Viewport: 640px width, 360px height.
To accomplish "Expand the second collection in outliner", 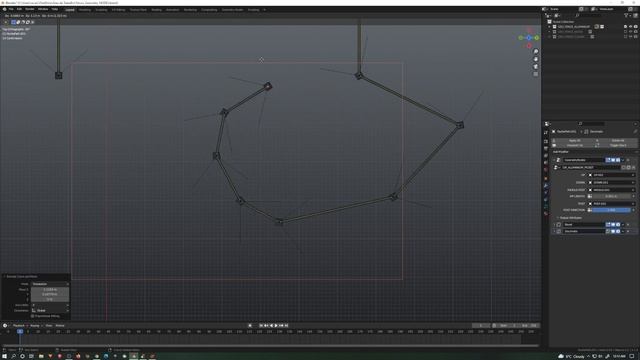I will 549,31.
